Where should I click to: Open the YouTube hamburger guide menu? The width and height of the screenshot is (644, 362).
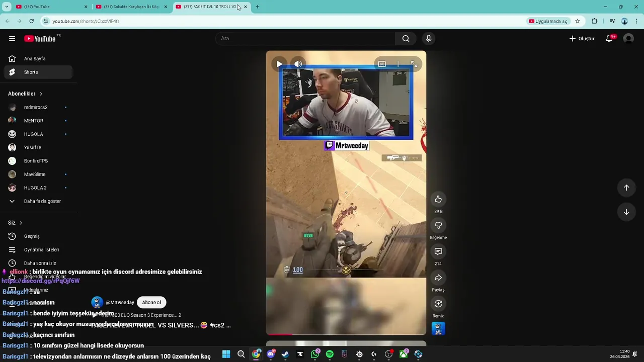click(12, 39)
